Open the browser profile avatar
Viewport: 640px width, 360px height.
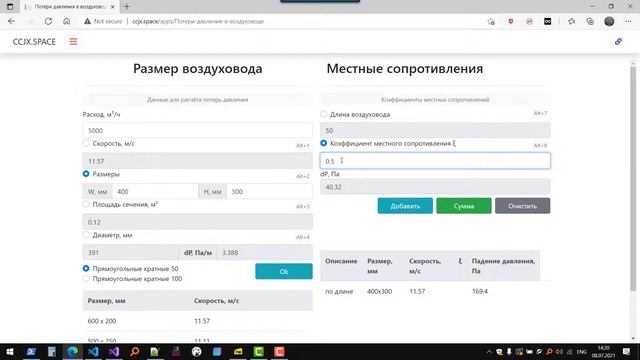(x=609, y=21)
